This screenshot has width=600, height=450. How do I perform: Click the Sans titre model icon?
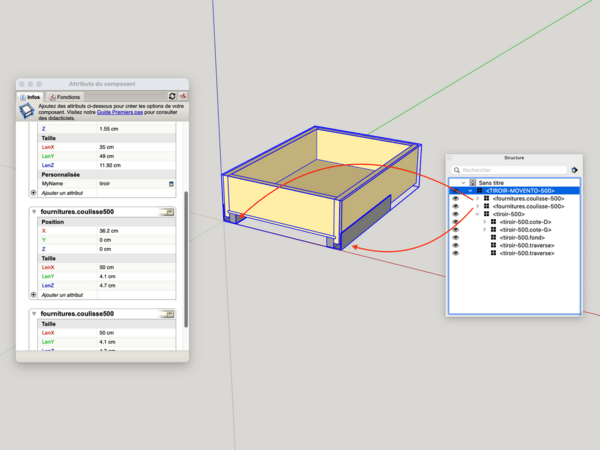coord(473,183)
